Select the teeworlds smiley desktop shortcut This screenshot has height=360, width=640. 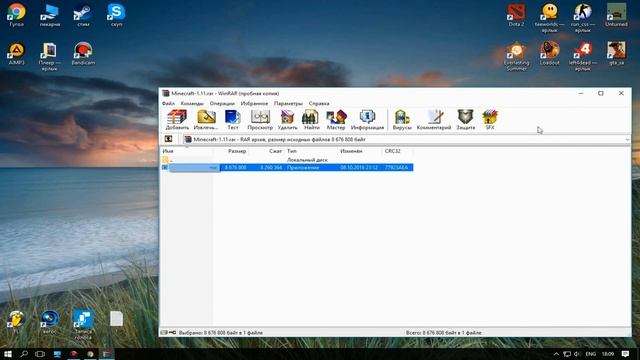549,18
